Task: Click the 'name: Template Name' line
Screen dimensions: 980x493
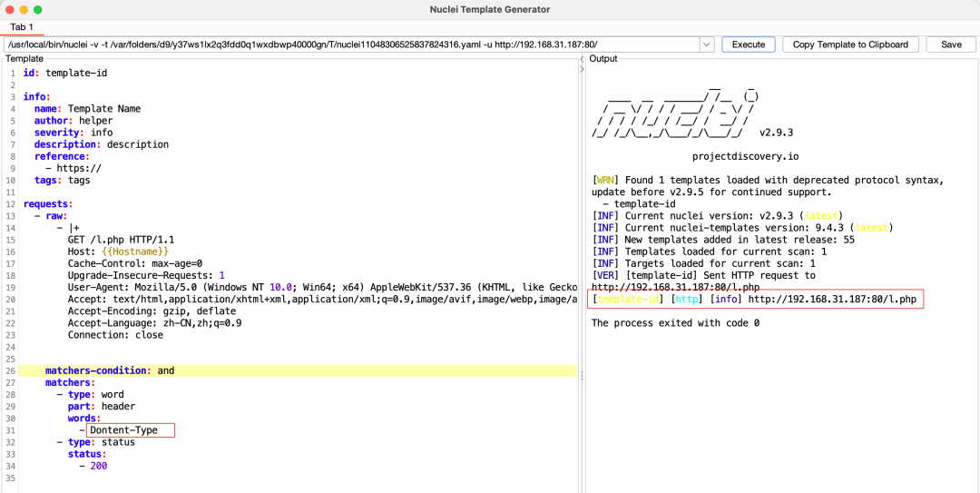Action: pyautogui.click(x=87, y=108)
